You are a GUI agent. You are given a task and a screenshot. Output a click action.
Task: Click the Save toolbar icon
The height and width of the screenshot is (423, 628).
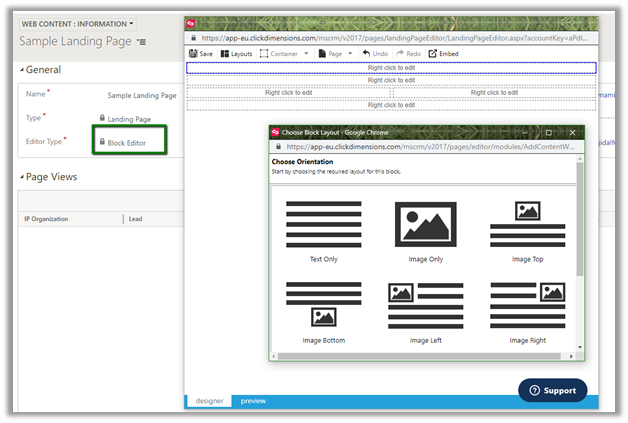pyautogui.click(x=194, y=53)
